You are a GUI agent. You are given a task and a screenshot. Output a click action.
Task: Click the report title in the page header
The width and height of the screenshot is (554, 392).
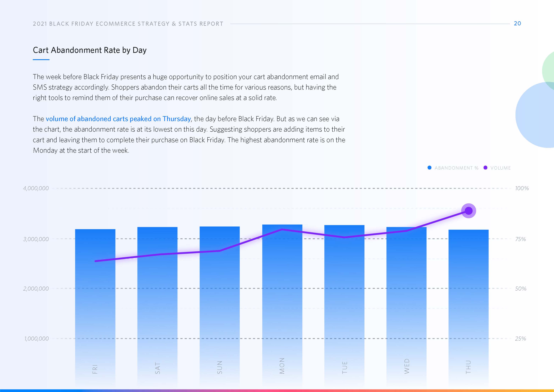128,24
